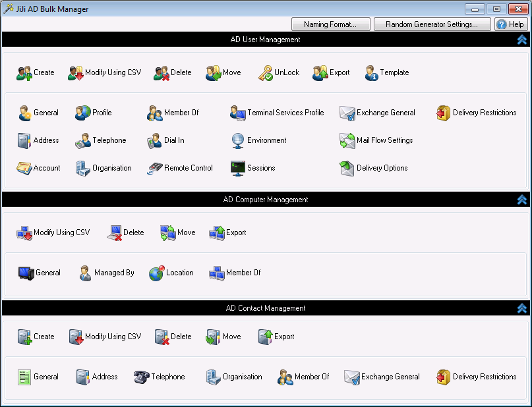532x407 pixels.
Task: Click the contact Exchange General envelope icon
Action: tap(352, 377)
